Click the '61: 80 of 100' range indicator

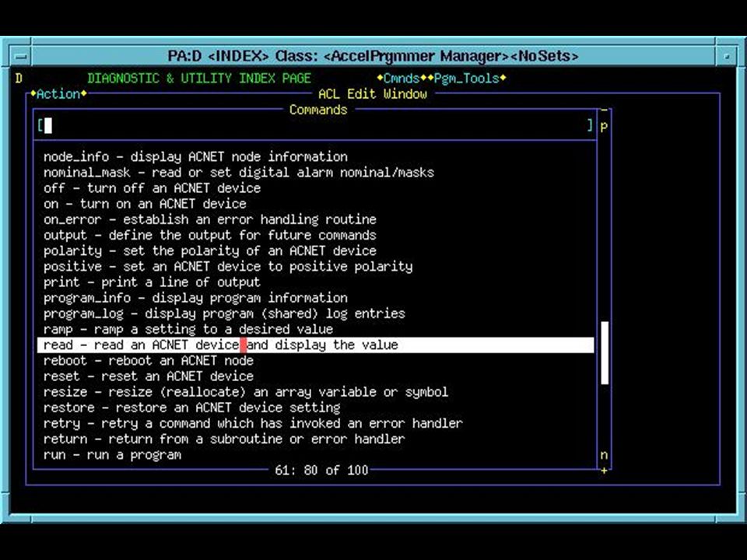coord(321,471)
